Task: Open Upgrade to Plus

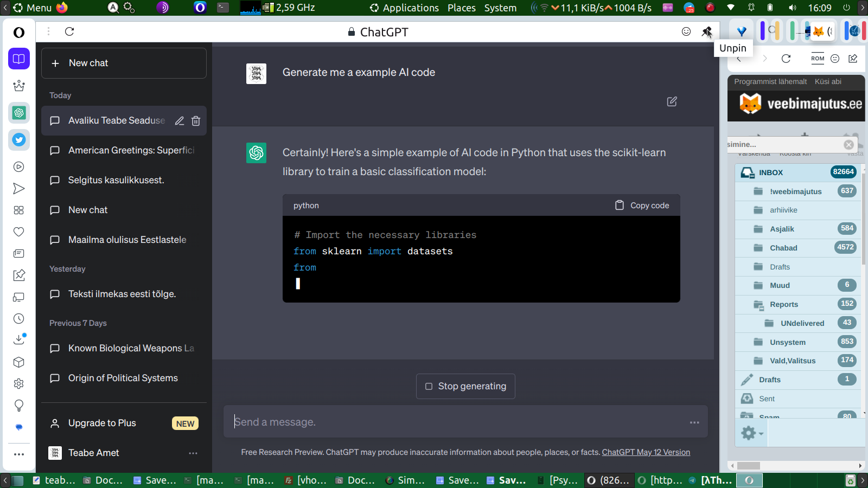Action: (x=124, y=423)
